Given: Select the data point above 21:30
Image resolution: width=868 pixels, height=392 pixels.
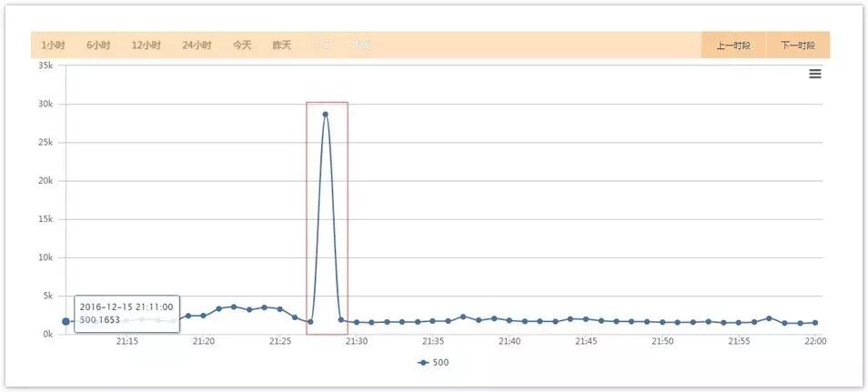Looking at the screenshot, I should [x=356, y=322].
